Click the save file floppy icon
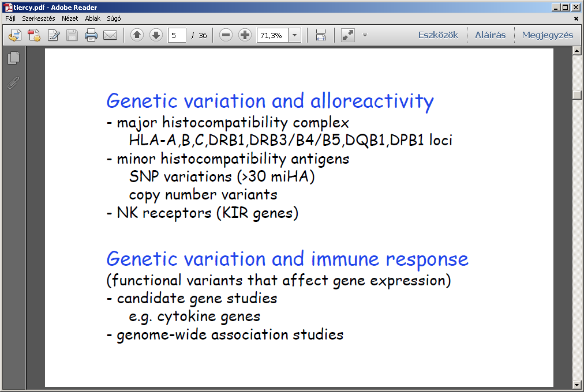This screenshot has height=392, width=584. [72, 35]
